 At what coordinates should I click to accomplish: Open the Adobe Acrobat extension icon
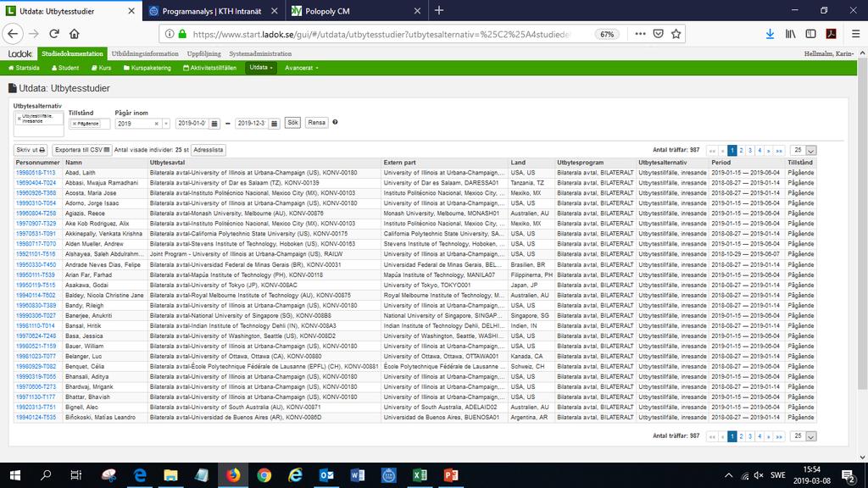click(x=831, y=34)
